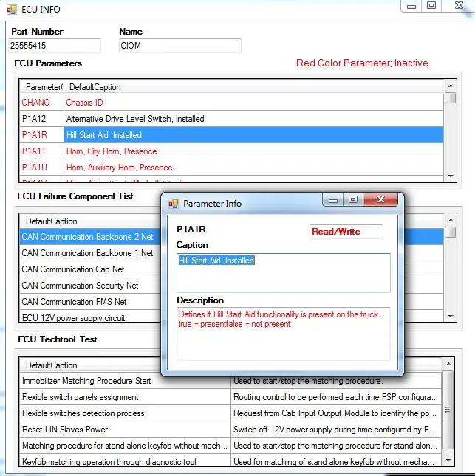475x476 pixels.
Task: Select Flexible switches detection process row
Action: (230, 413)
